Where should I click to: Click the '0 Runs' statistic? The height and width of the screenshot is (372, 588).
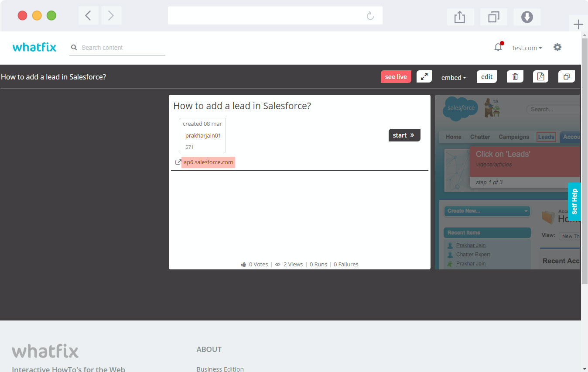318,264
